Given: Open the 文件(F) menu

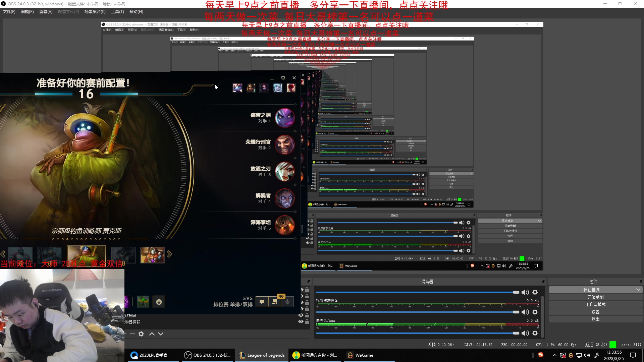Looking at the screenshot, I should tap(9, 12).
